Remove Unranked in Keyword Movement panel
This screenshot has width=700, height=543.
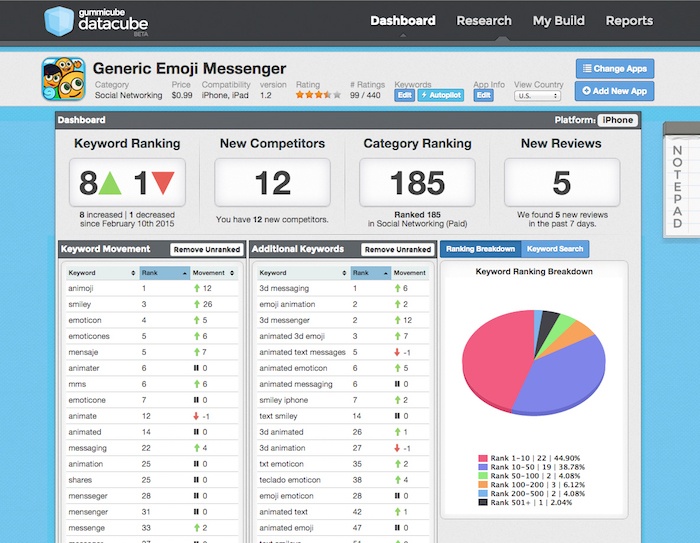pyautogui.click(x=207, y=249)
